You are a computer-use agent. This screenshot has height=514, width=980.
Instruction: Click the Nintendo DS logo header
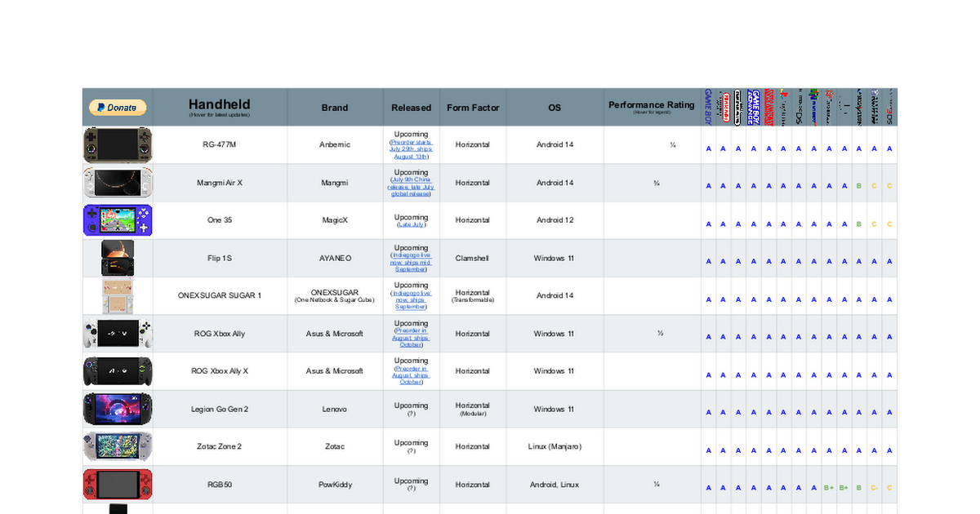coord(799,107)
